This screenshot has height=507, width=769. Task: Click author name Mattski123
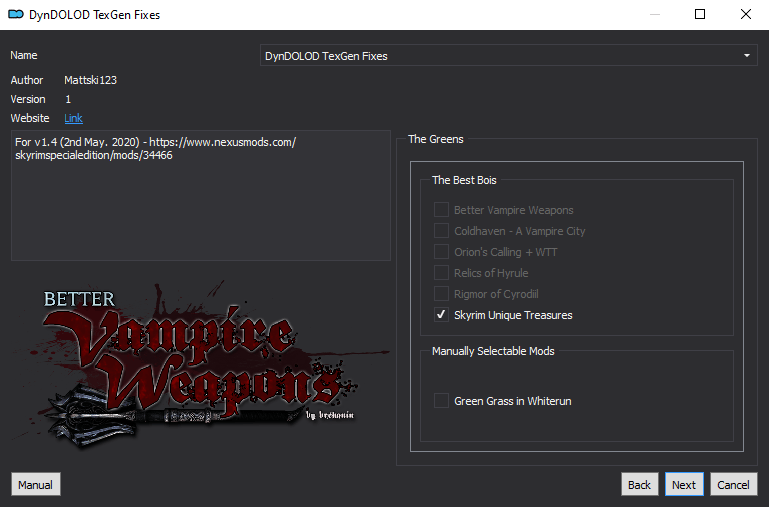click(90, 80)
